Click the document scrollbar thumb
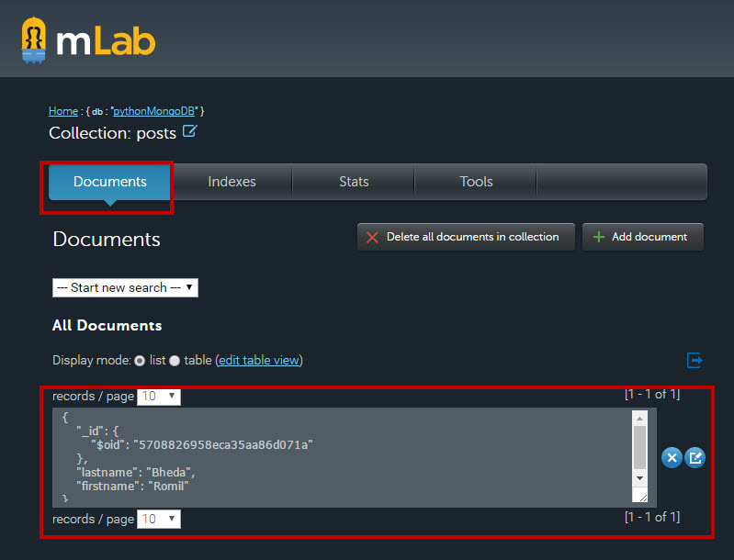This screenshot has height=560, width=734. click(639, 447)
